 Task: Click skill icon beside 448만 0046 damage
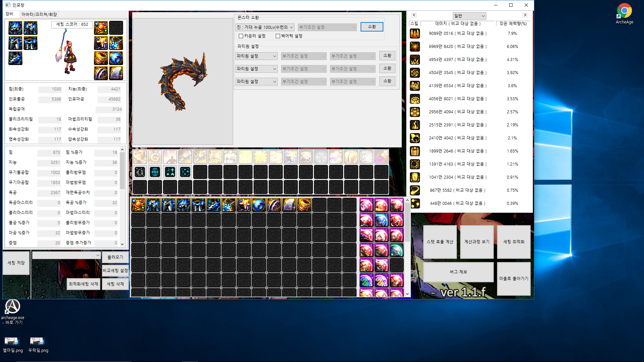pos(415,203)
